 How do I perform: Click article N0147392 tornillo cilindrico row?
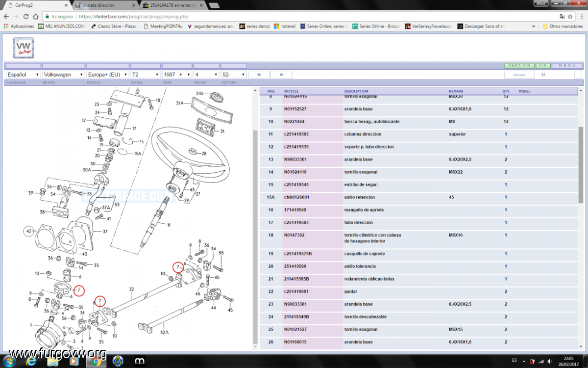420,238
